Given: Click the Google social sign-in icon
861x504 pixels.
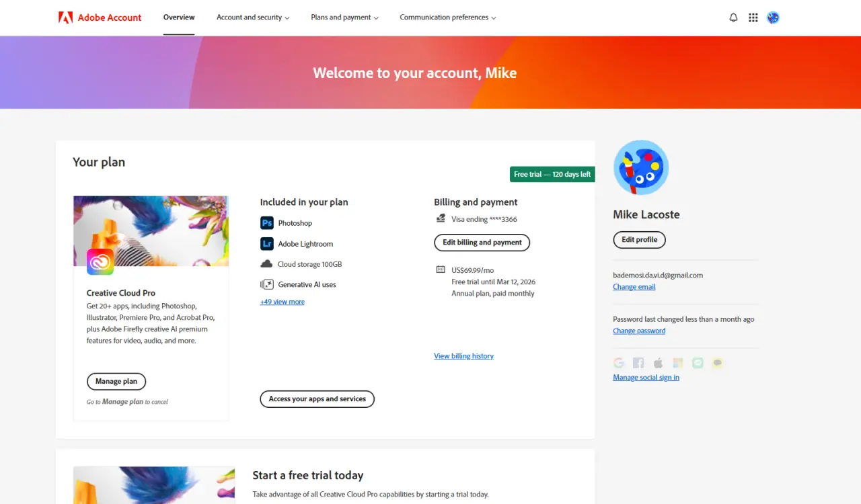Looking at the screenshot, I should click(x=619, y=363).
